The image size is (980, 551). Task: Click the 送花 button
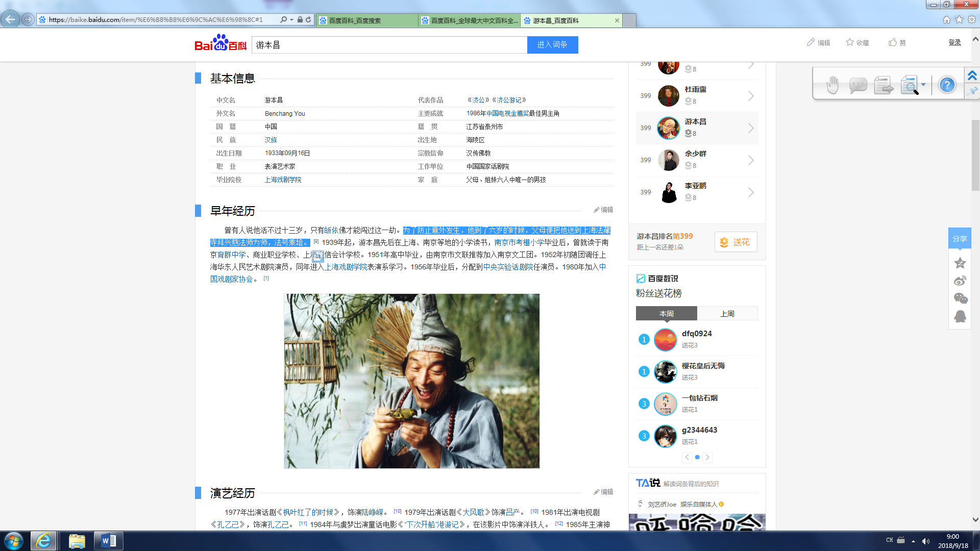[736, 242]
